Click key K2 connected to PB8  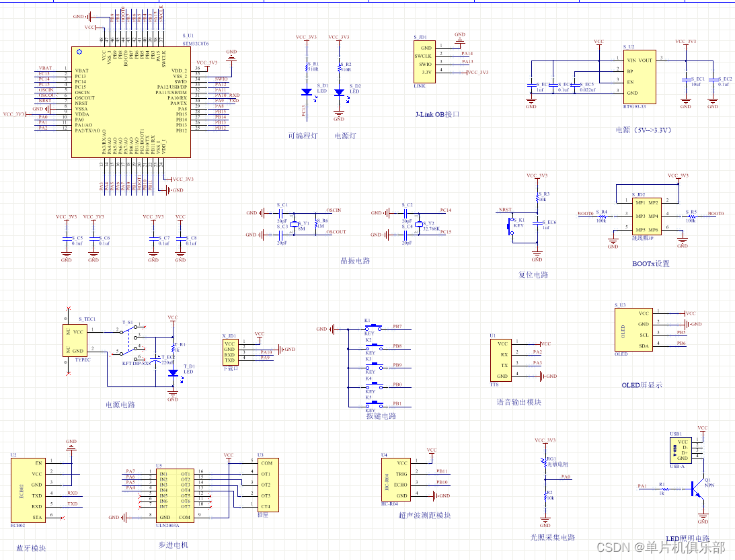(374, 347)
